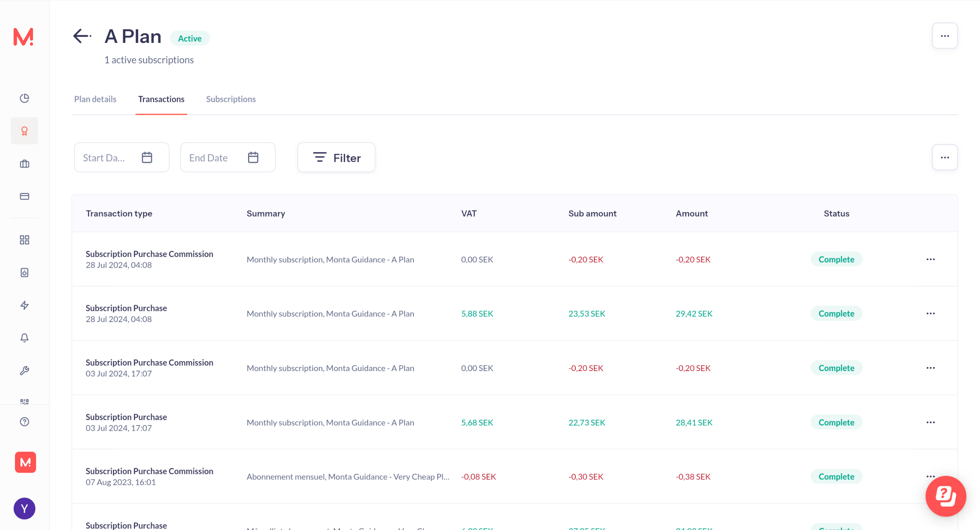Screen dimensions: 980x530
Task: Click the 22,73 SEK sub amount
Action: coord(587,422)
